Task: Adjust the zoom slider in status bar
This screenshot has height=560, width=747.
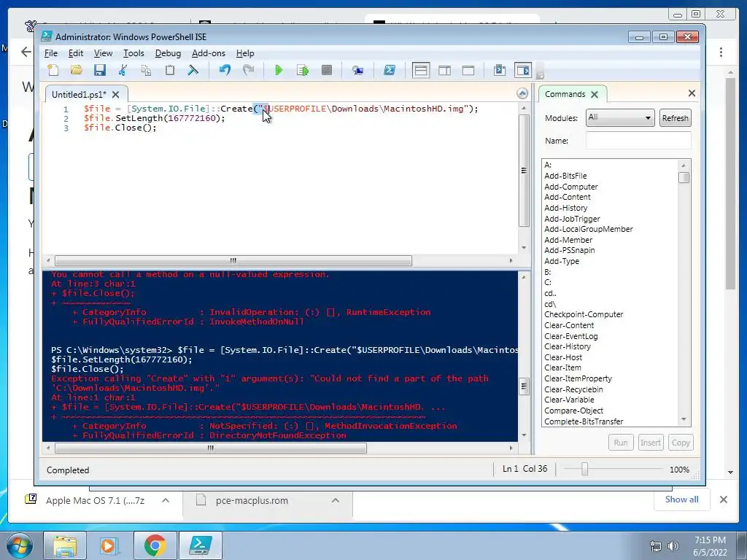Action: (x=584, y=470)
